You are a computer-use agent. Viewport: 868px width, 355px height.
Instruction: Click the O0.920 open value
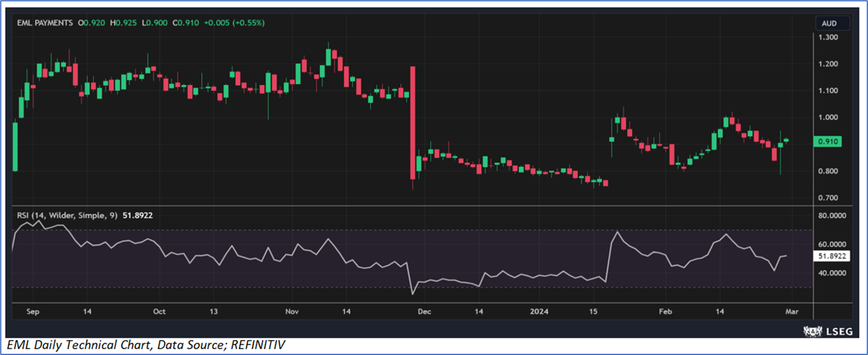pos(91,23)
